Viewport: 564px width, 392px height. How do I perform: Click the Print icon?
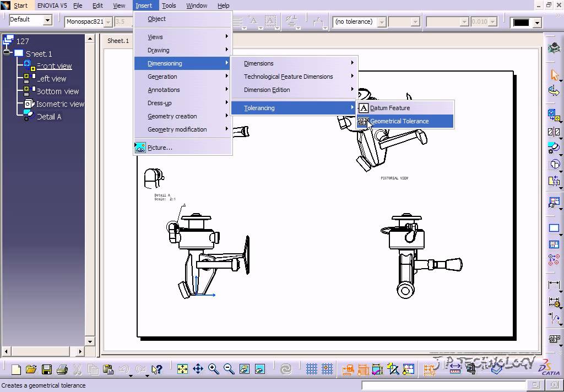click(x=62, y=369)
